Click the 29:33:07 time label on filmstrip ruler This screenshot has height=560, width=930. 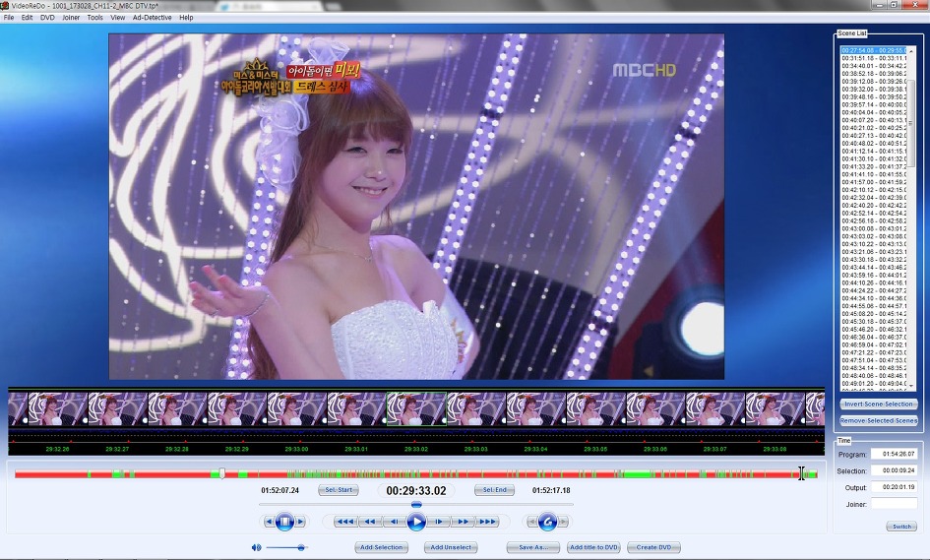(714, 449)
